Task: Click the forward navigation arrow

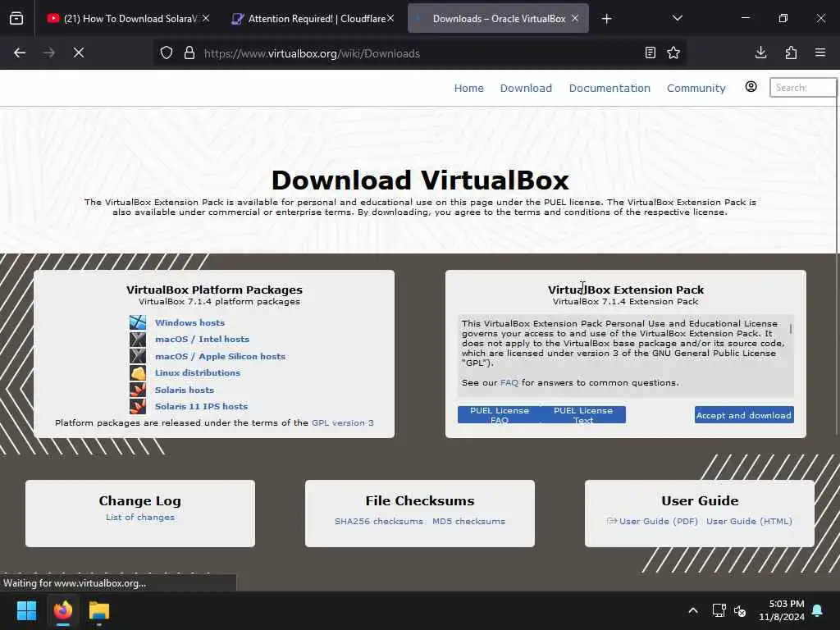Action: pos(48,53)
